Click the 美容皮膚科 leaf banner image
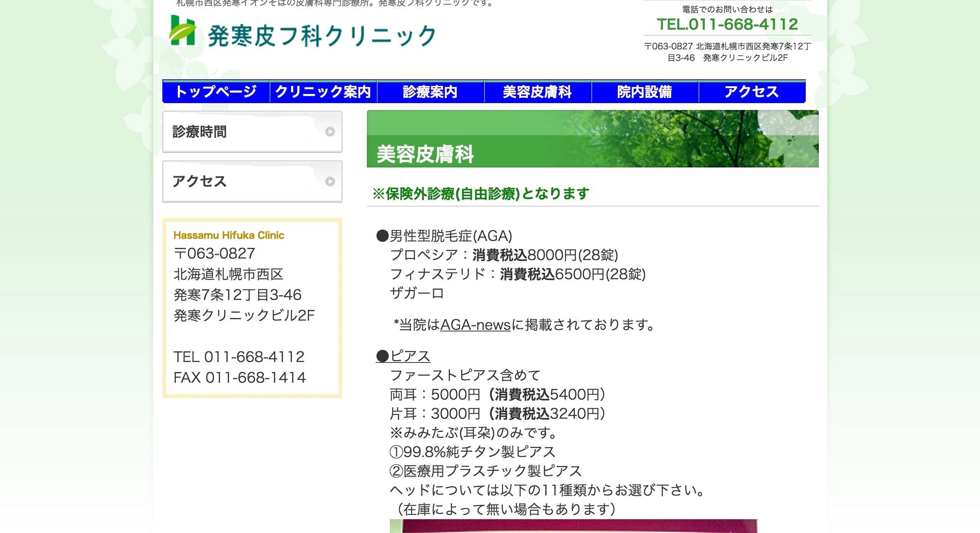This screenshot has height=533, width=980. pos(592,139)
